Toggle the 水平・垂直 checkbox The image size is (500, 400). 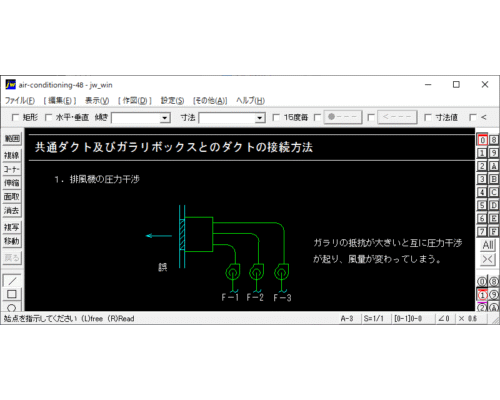click(x=48, y=117)
